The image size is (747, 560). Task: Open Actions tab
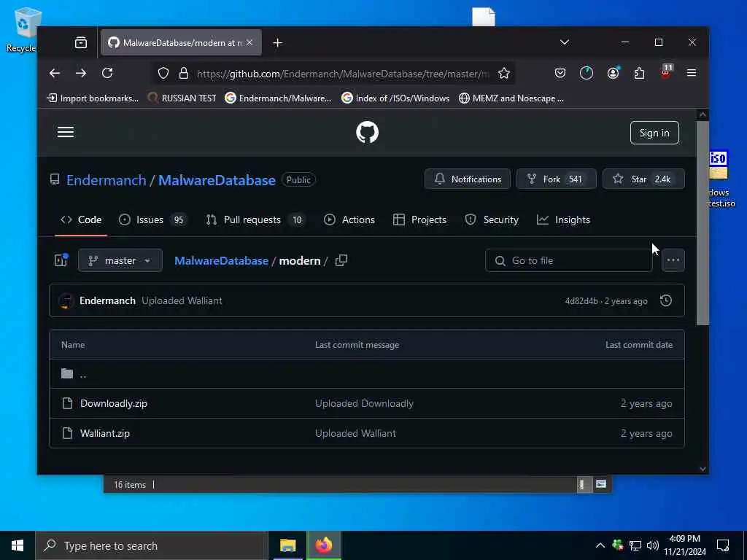click(x=349, y=219)
